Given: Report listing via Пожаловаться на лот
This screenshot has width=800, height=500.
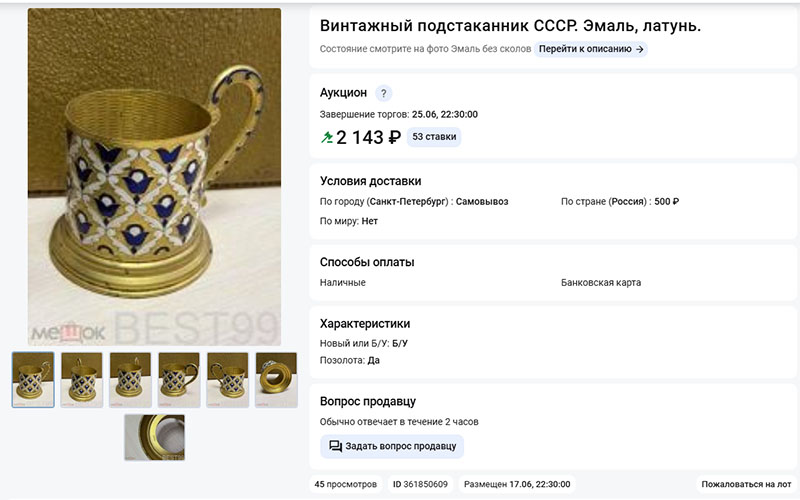Looking at the screenshot, I should 746,484.
